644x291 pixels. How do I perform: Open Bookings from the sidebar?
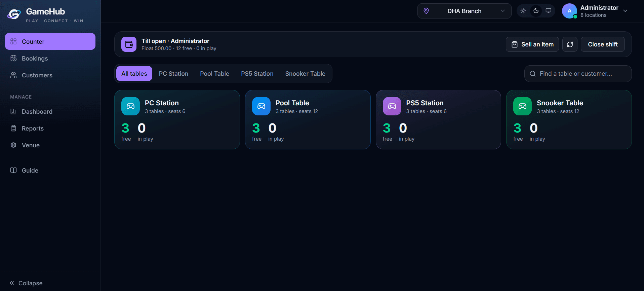50,58
